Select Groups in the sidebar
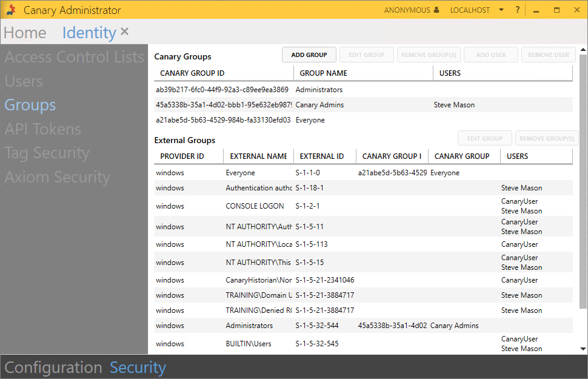This screenshot has width=588, height=379. point(30,105)
